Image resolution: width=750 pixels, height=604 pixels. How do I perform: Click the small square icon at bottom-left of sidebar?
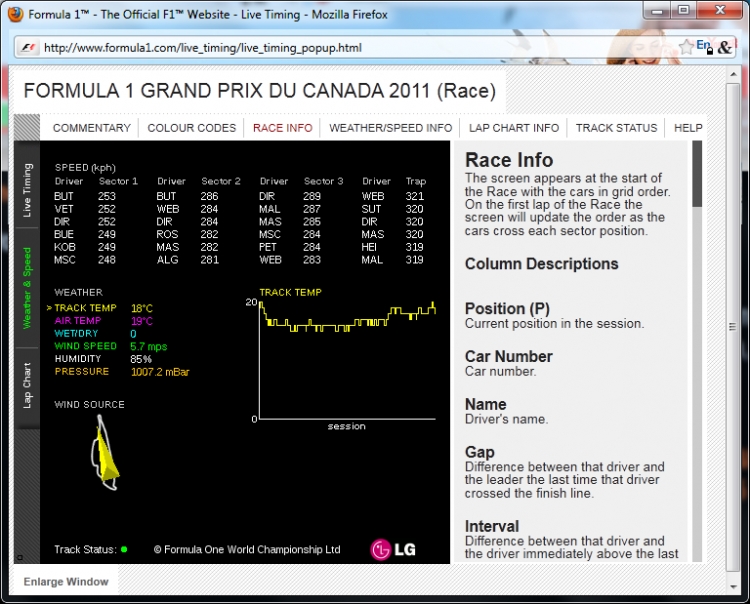[x=20, y=557]
